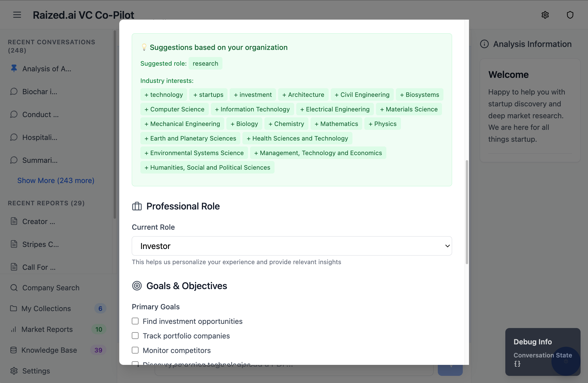
Task: Expand the Conversation State braces in Debug Info
Action: tap(517, 364)
